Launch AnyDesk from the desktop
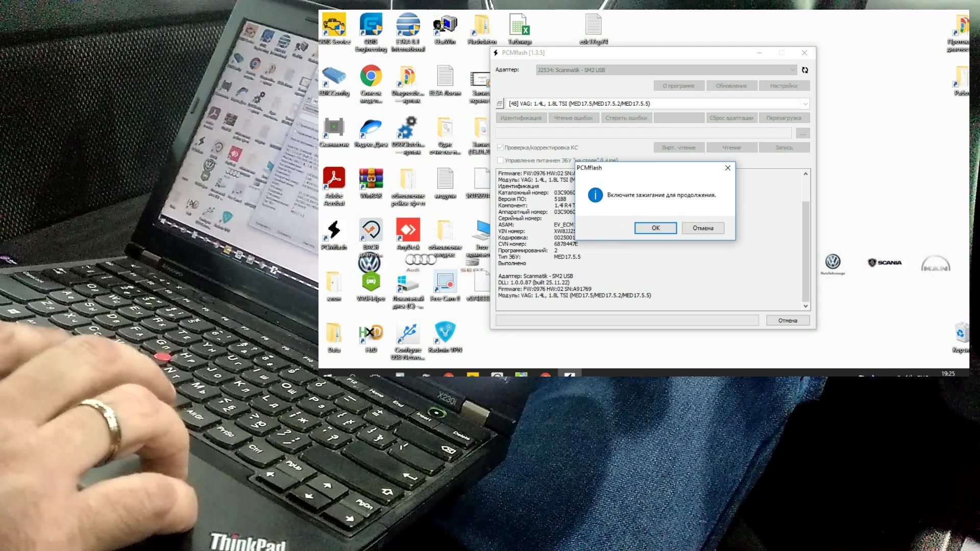 pos(408,234)
